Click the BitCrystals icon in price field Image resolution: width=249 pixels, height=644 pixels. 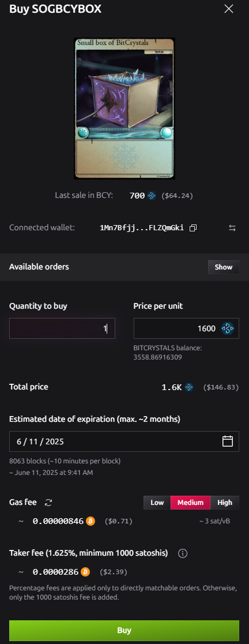point(228,328)
